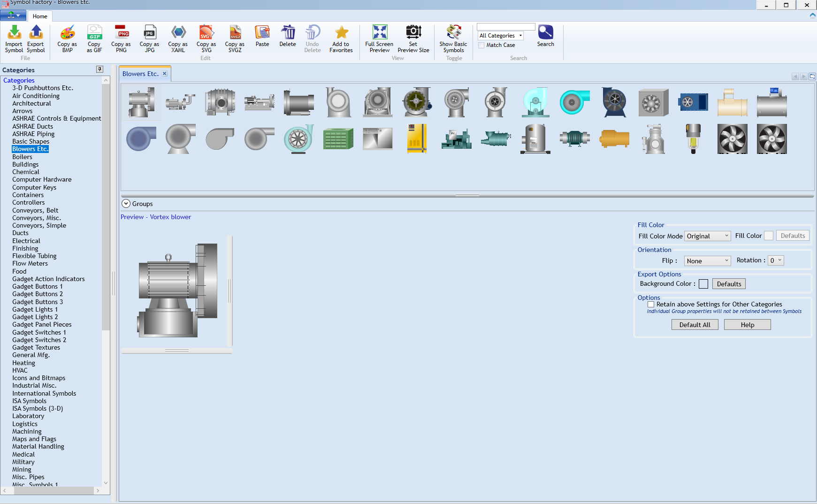This screenshot has width=817, height=504.
Task: Check Retain above Settings for Other Categories
Action: [651, 304]
